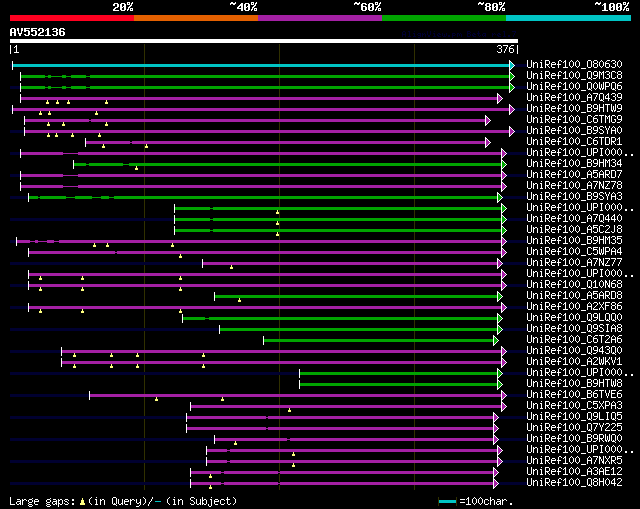Viewport: 640px width, 509px height.
Task: Click the purple arrowhead ending the B9HTW9 alignment
Action: coord(512,109)
